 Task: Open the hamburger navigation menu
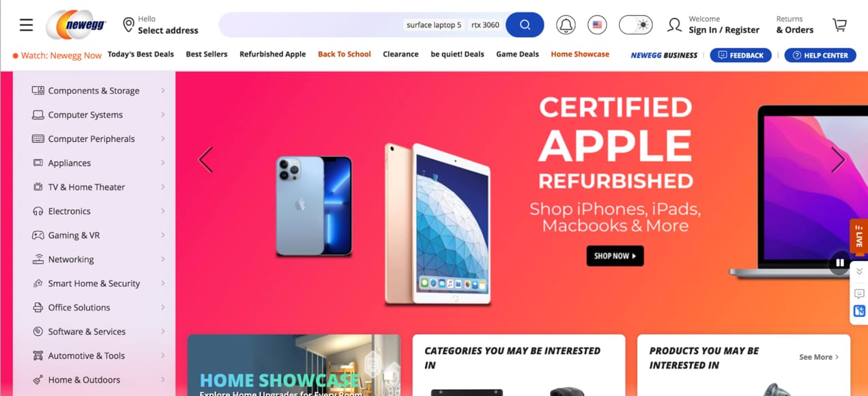coord(26,25)
